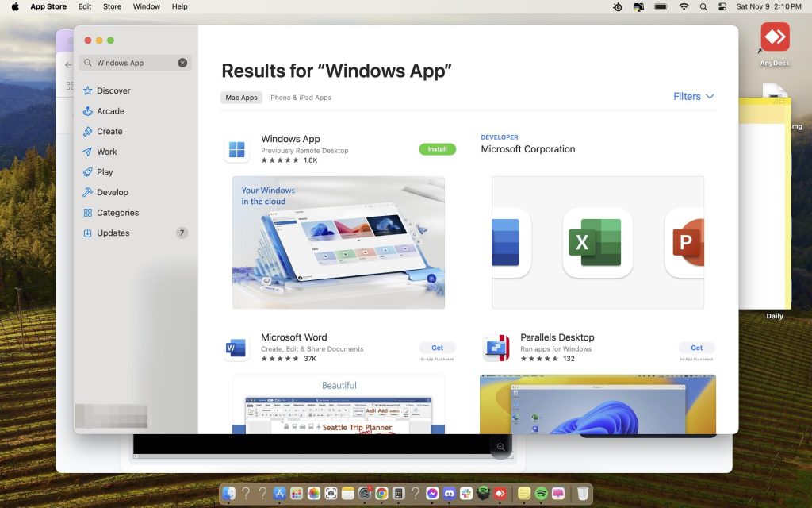Open the Parallels Desktop app icon
Screen dimensions: 812x508
[496, 348]
